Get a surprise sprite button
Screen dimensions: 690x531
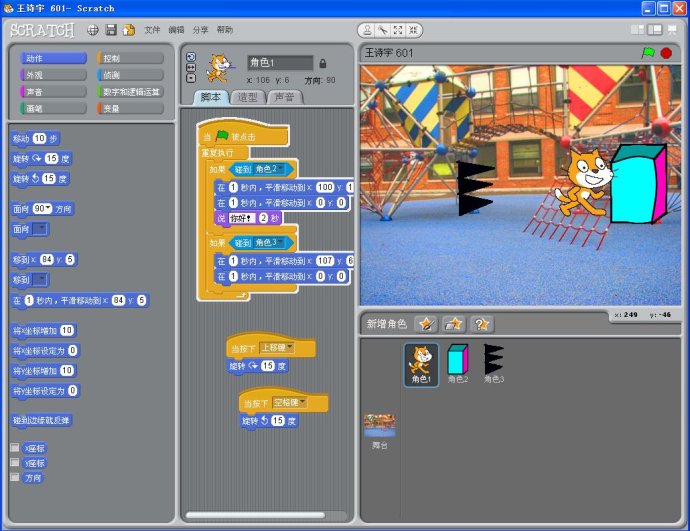pyautogui.click(x=481, y=324)
